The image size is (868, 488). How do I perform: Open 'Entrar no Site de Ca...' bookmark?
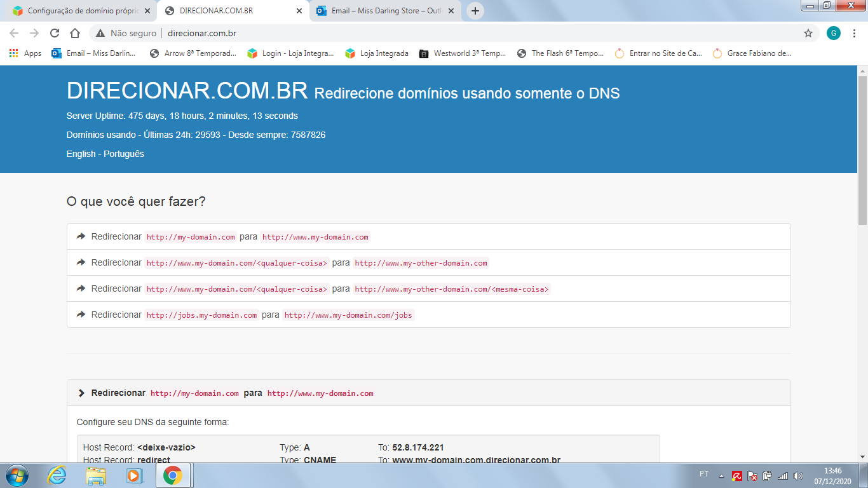click(659, 53)
